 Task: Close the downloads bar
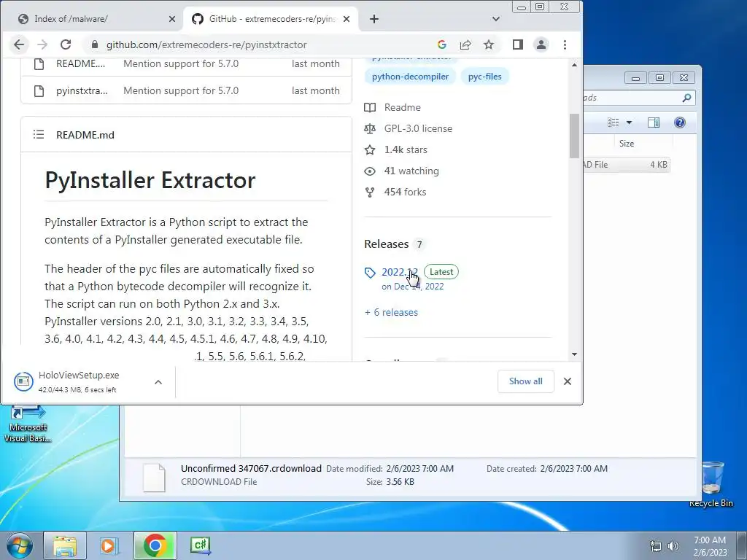[568, 381]
